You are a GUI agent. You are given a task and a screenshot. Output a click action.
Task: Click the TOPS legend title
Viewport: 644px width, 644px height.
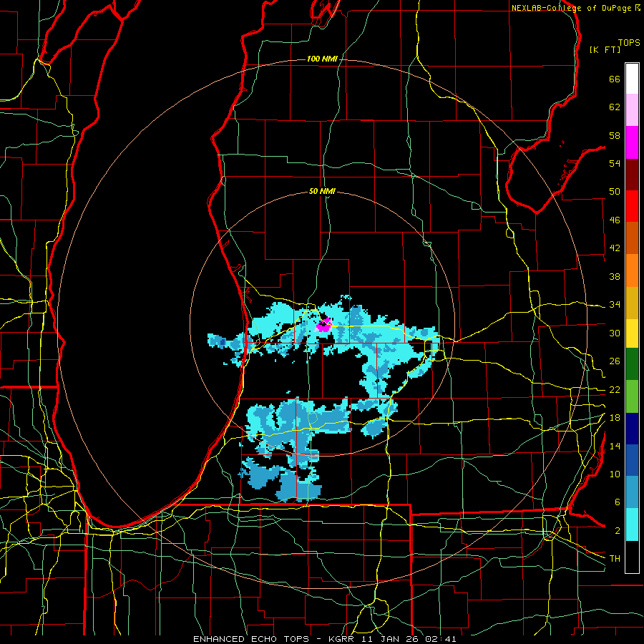pos(629,42)
